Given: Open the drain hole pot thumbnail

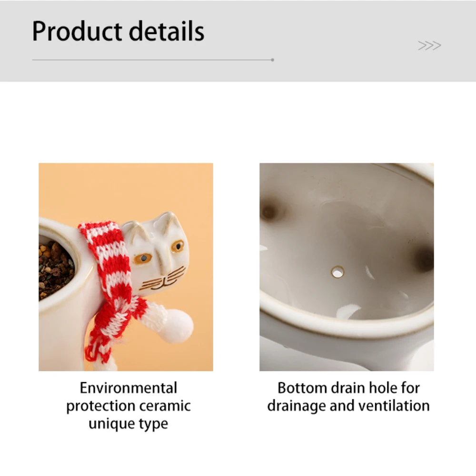Looking at the screenshot, I should (347, 267).
